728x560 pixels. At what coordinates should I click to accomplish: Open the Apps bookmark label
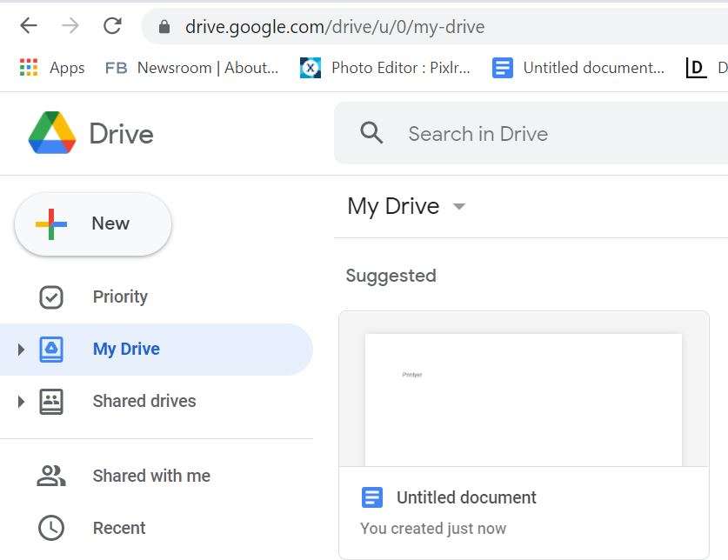[67, 68]
